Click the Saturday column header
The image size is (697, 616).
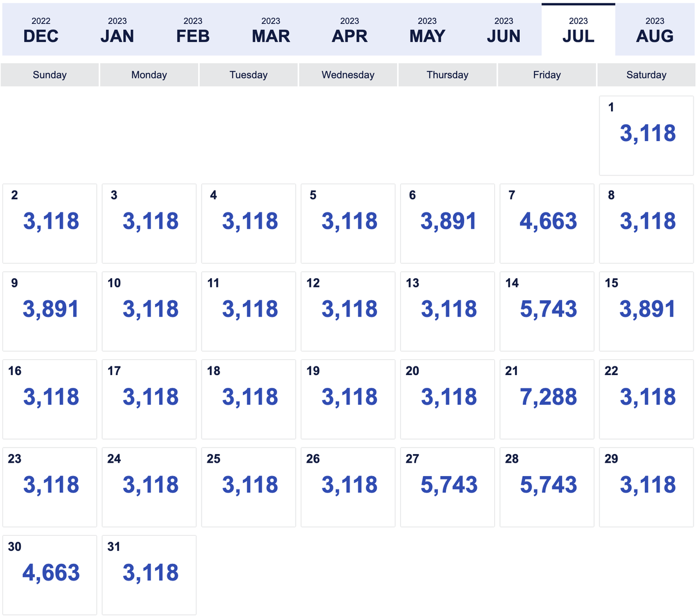point(646,74)
